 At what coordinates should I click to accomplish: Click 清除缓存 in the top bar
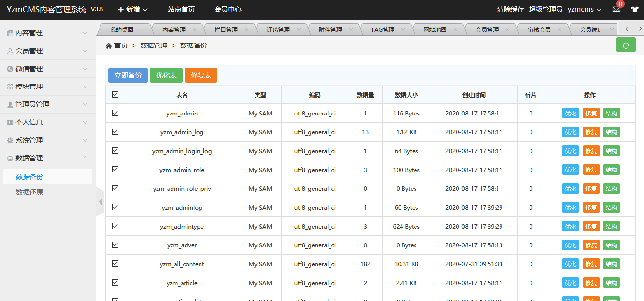[510, 10]
